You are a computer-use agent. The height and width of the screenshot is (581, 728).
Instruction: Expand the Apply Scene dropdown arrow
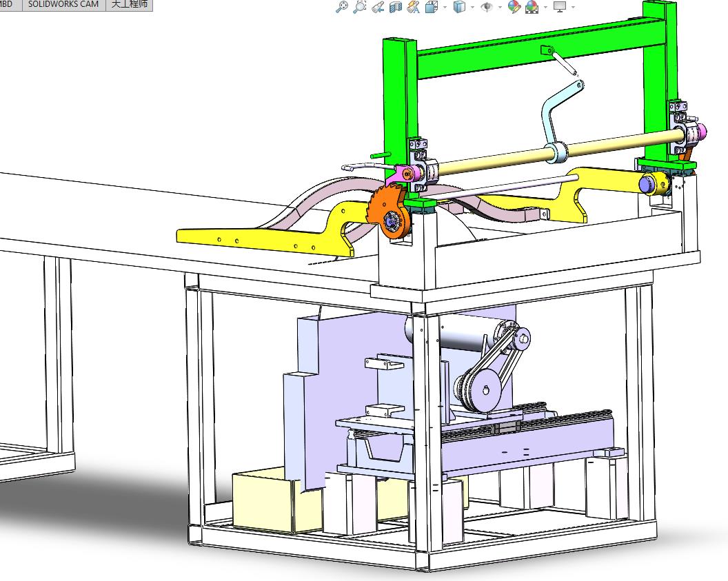(x=545, y=8)
